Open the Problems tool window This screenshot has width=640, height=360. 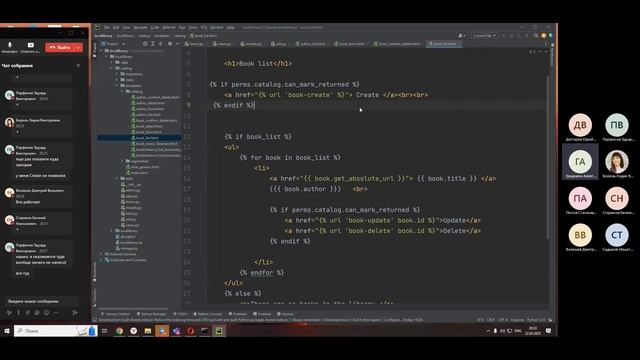[x=238, y=314]
